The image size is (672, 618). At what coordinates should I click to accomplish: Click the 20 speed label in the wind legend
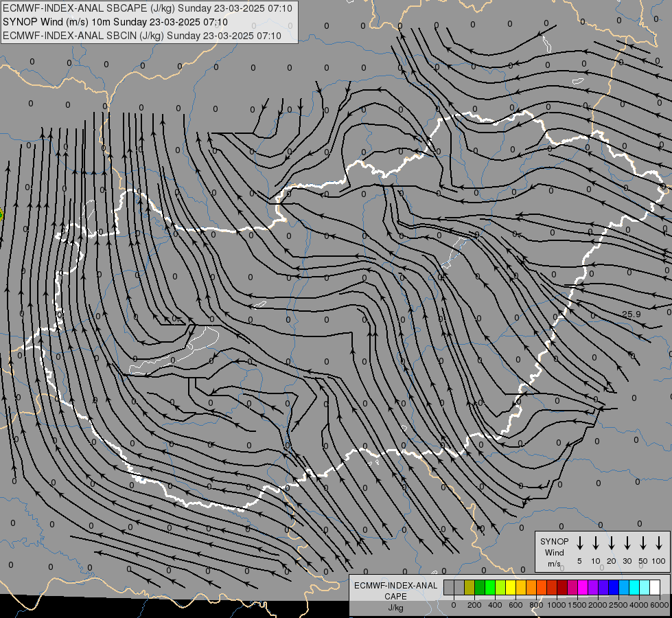click(612, 561)
